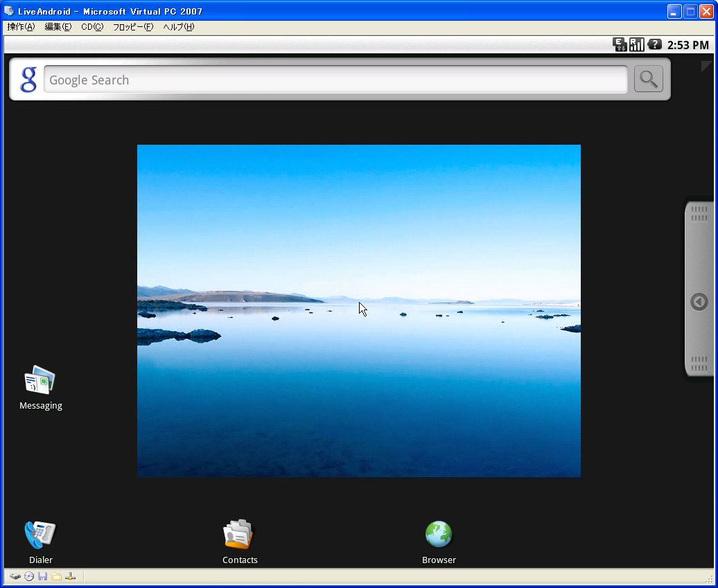718x588 pixels.
Task: Launch the Dialer app
Action: pyautogui.click(x=40, y=542)
